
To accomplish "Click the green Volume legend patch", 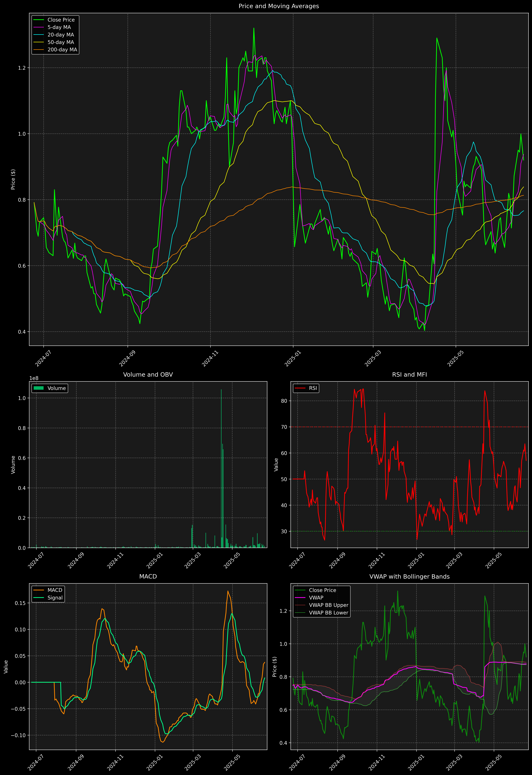I will click(x=39, y=388).
